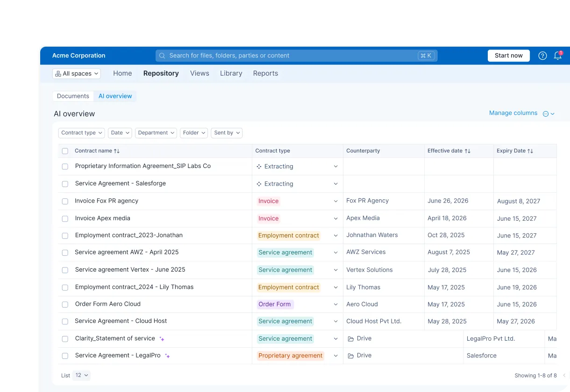Click Drive folder icon in Clarity_Statement row
Screen dimensions: 570x392
[x=351, y=339]
